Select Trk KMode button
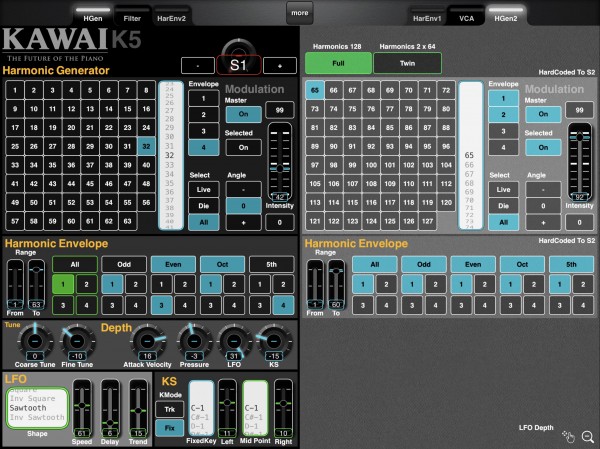 (x=170, y=410)
